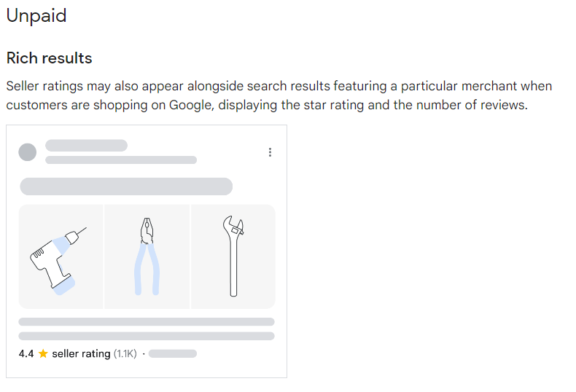Viewport: 576px width, 392px height.
Task: Click the first gray description line placeholder
Action: [147, 322]
